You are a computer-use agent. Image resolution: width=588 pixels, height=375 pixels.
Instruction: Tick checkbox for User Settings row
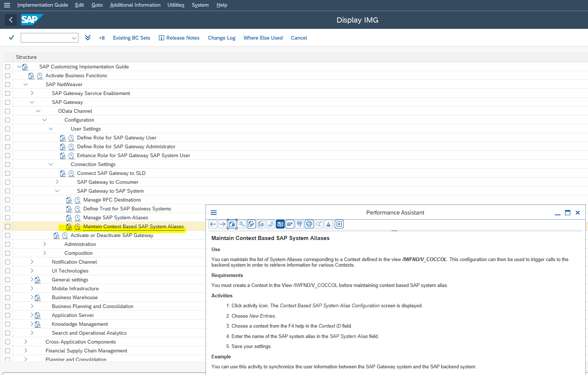click(7, 129)
